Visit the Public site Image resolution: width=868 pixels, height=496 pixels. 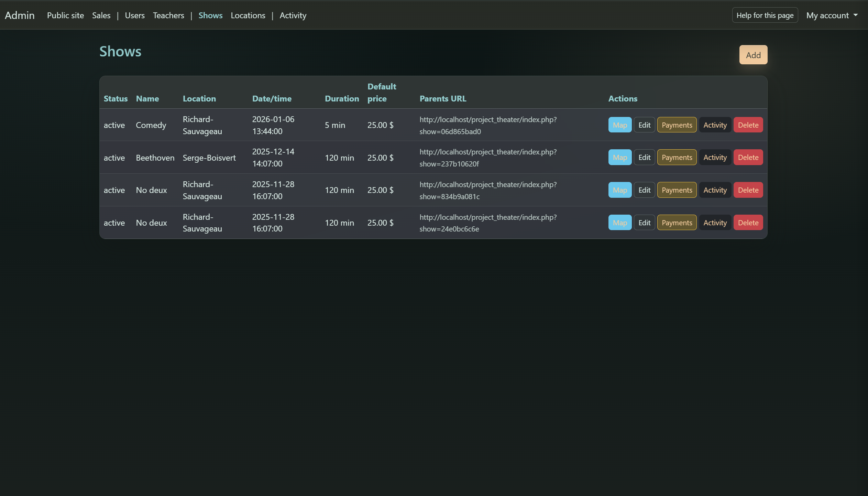(x=65, y=15)
